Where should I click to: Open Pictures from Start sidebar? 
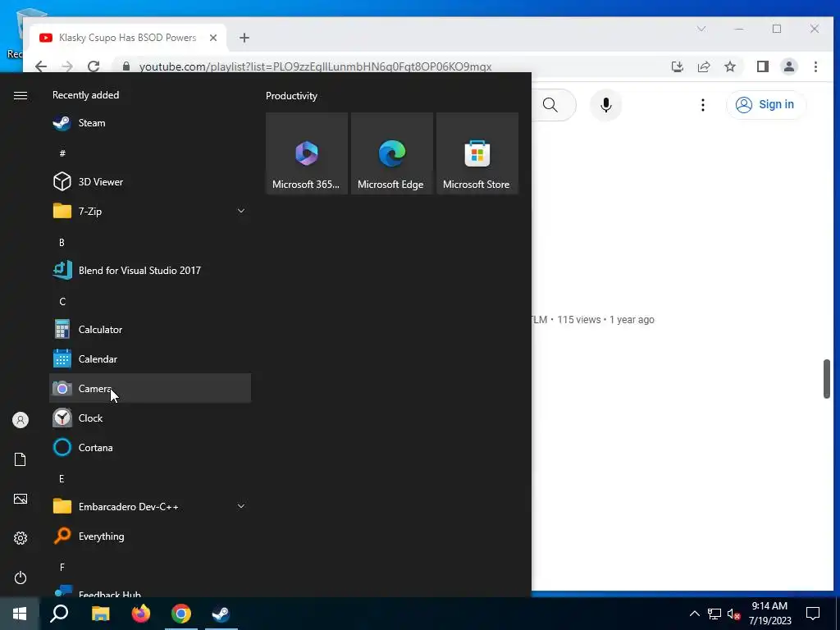pyautogui.click(x=21, y=499)
